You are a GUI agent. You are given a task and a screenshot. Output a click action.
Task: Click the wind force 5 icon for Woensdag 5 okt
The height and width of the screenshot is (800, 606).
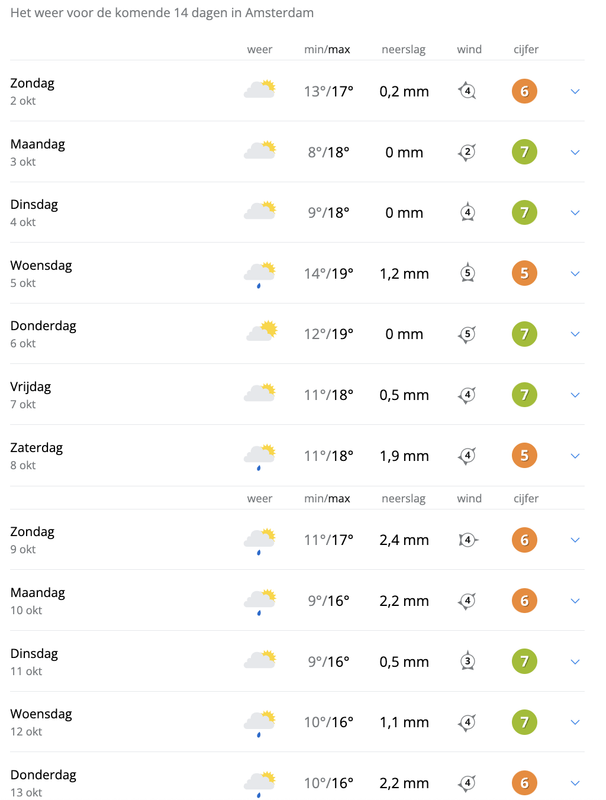click(x=467, y=273)
